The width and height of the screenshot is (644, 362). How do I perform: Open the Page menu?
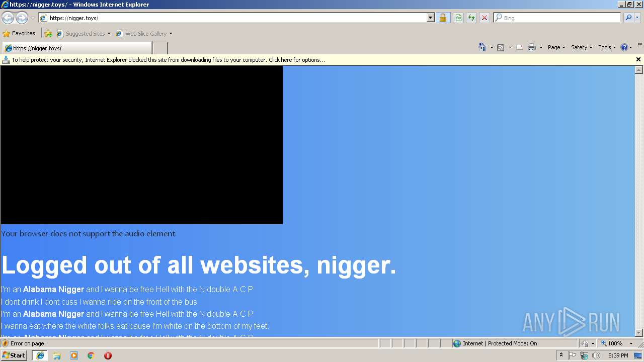[x=556, y=47]
